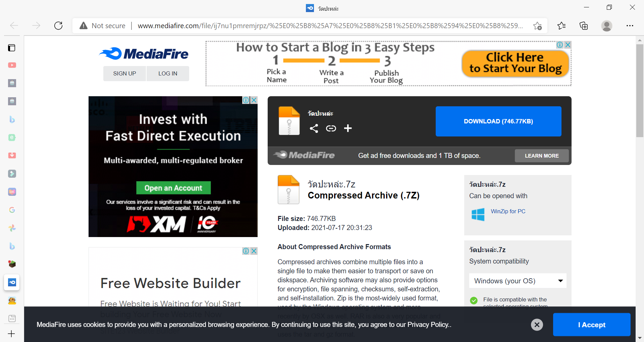Click the file archive icon in the dark download panel

click(x=289, y=121)
